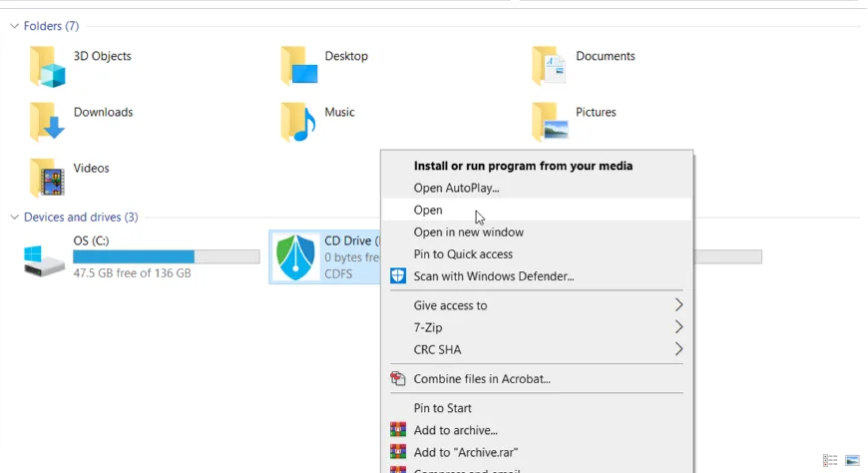The image size is (868, 473).
Task: Select the OS (C:) drive icon
Action: [44, 261]
